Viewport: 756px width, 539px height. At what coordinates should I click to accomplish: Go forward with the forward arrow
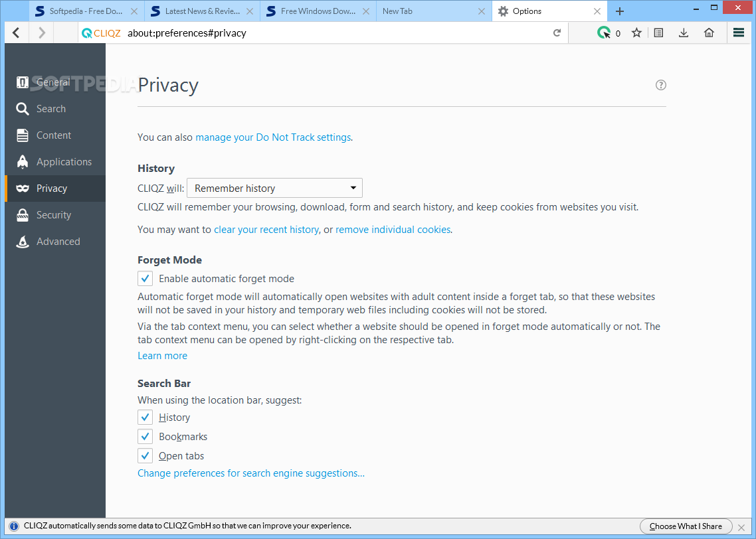pos(42,33)
